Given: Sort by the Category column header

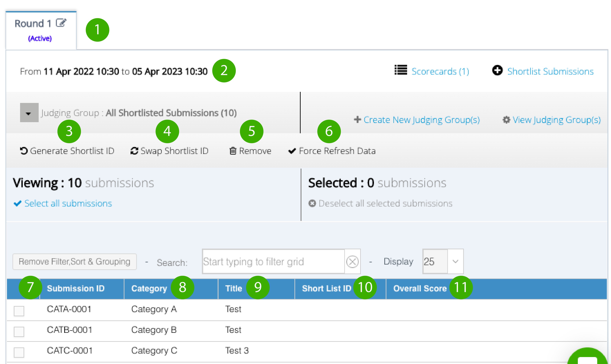Looking at the screenshot, I should 149,289.
